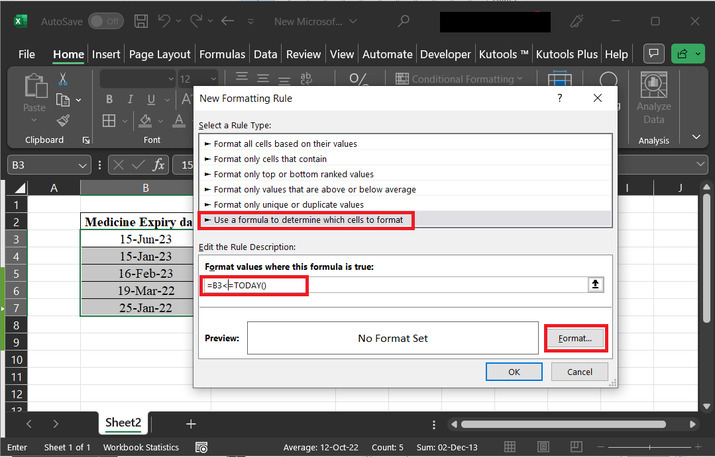
Task: Click the Format Painter brush icon
Action: [x=63, y=120]
